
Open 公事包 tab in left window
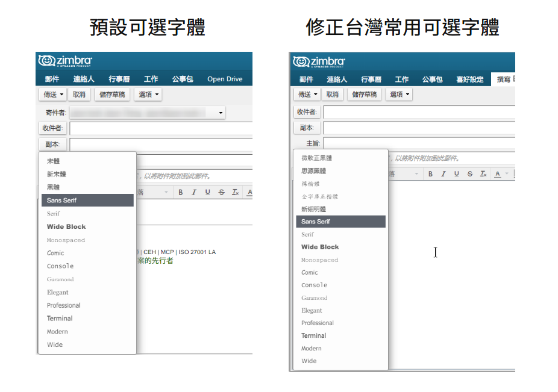(183, 79)
